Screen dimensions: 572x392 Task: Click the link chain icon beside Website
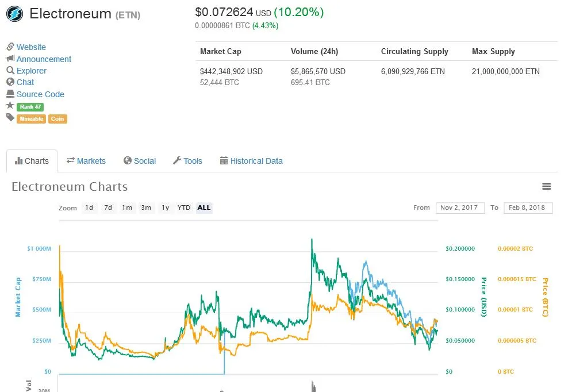pyautogui.click(x=10, y=47)
